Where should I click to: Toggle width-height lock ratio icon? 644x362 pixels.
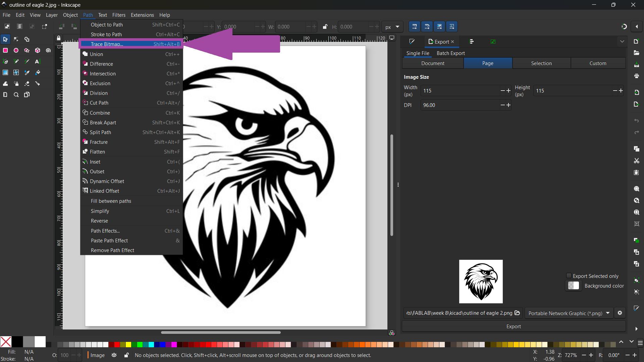325,27
